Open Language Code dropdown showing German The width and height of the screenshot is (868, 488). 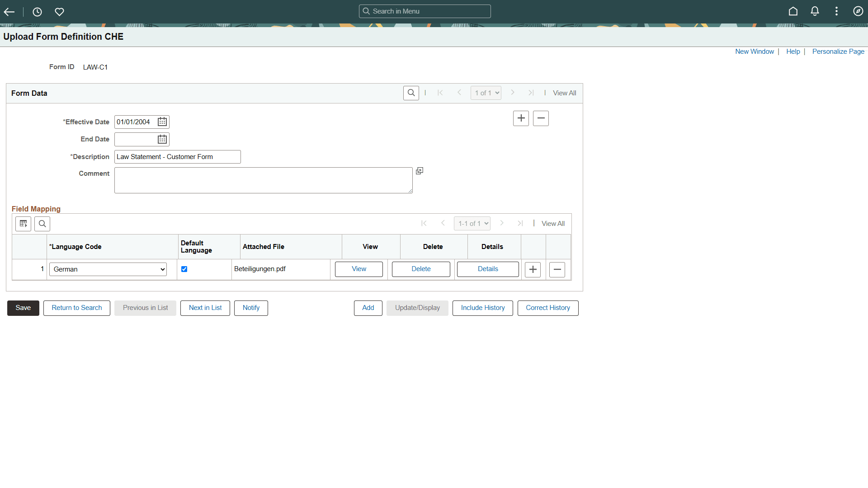pyautogui.click(x=108, y=269)
